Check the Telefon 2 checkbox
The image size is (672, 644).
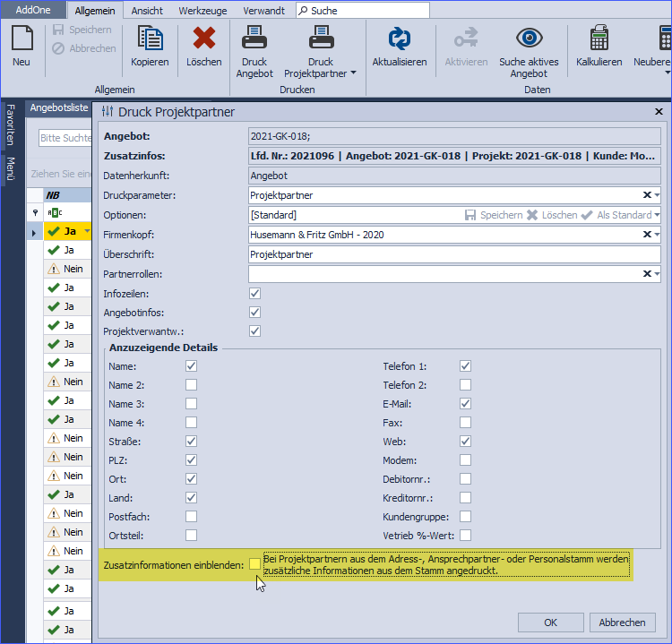[x=465, y=384]
